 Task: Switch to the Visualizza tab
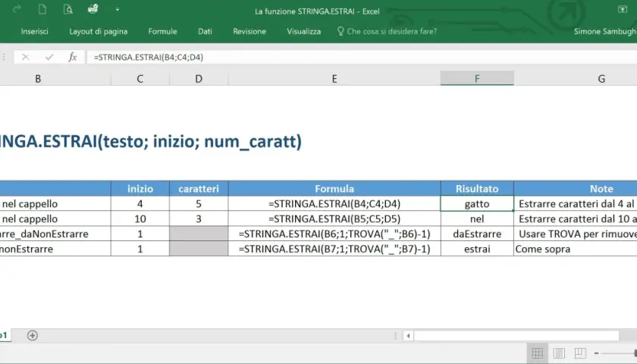pyautogui.click(x=304, y=31)
